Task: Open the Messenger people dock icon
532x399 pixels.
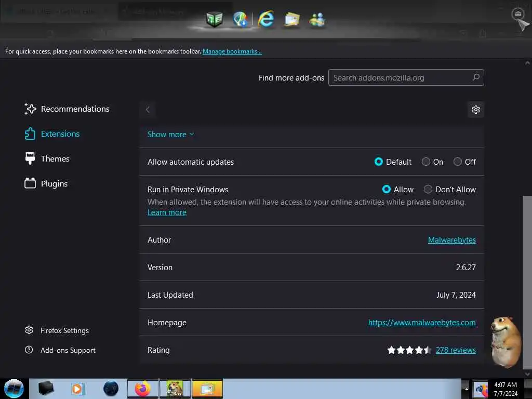Action: click(317, 19)
